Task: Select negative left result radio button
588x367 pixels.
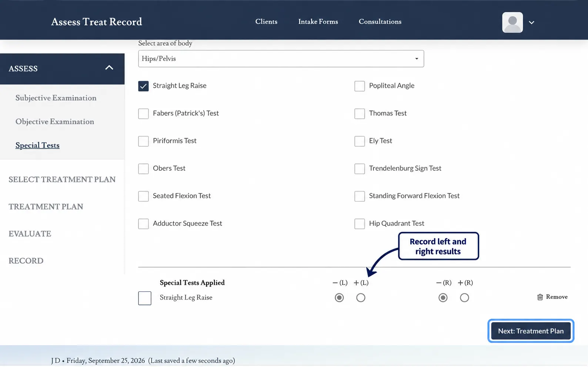Action: point(339,298)
